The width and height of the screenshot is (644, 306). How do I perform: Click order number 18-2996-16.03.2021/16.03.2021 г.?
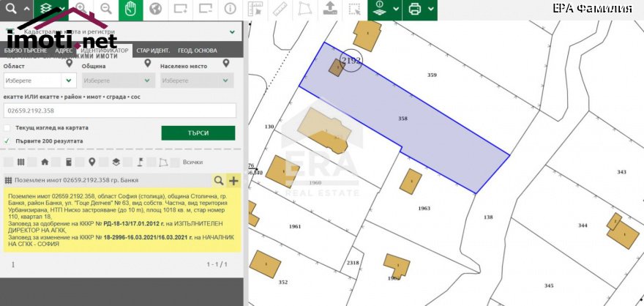click(149, 237)
